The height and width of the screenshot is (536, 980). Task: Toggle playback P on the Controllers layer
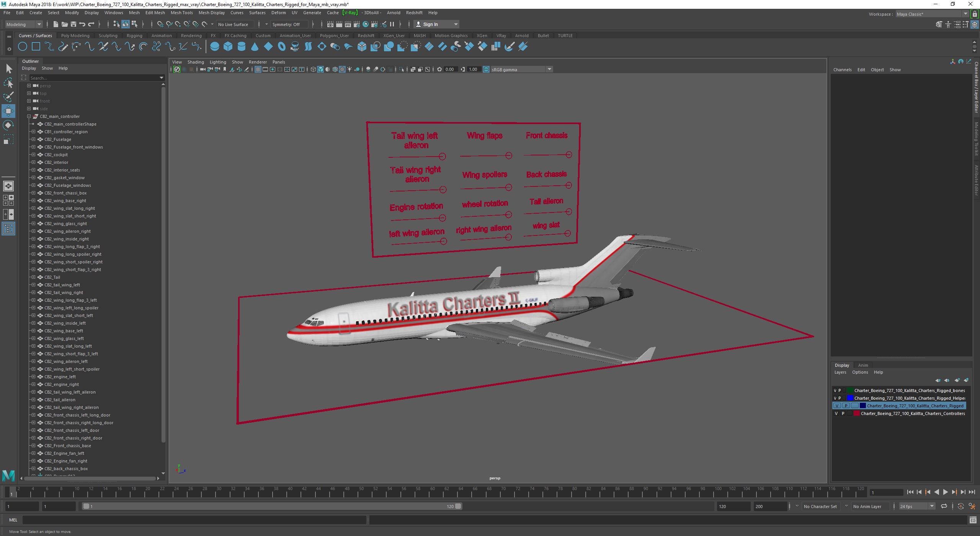click(x=843, y=413)
